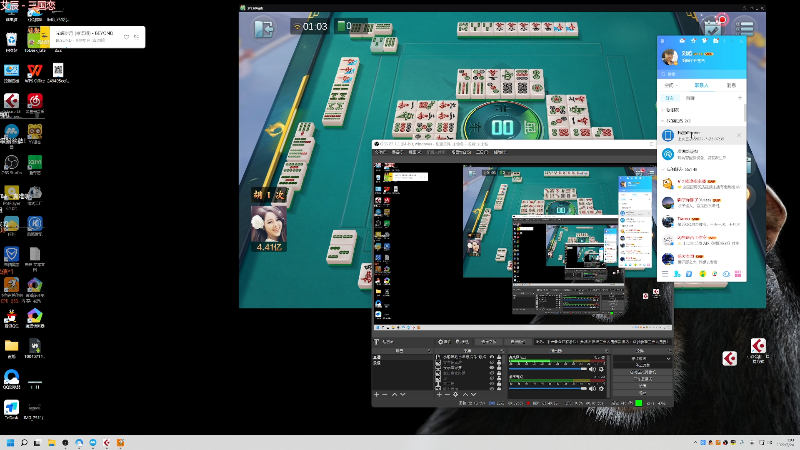Viewport: 800px width, 450px height.
Task: Open the mahjong game hamburger menu
Action: [x=747, y=28]
